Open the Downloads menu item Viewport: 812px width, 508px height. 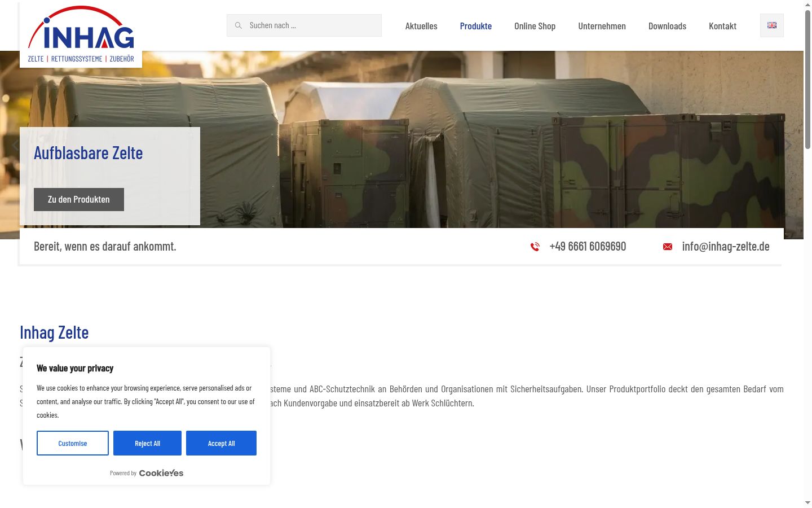point(667,26)
